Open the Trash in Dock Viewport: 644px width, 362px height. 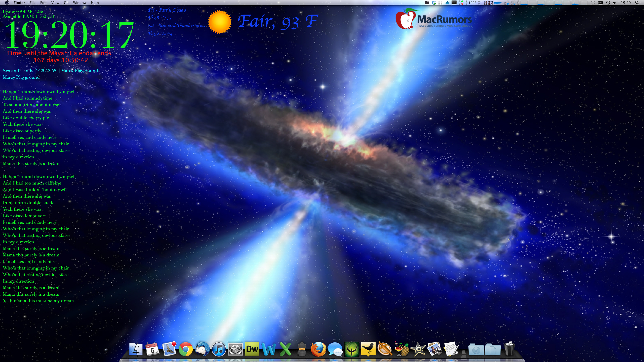[x=509, y=349]
